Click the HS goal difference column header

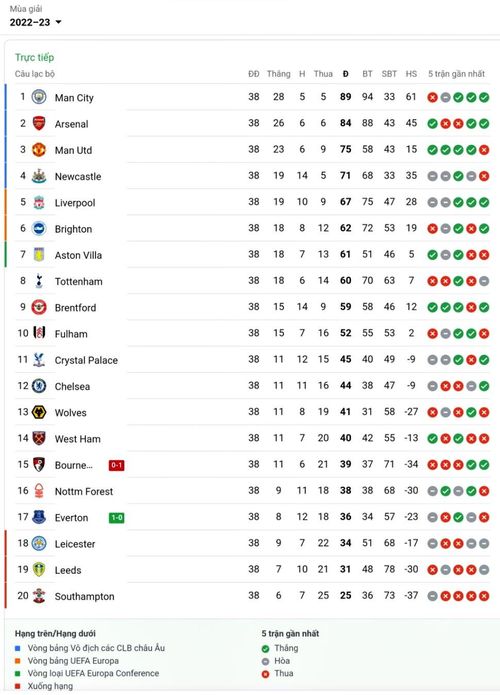tap(411, 74)
